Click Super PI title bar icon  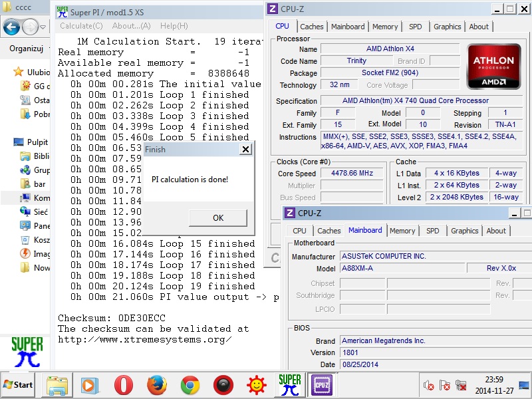pos(63,12)
